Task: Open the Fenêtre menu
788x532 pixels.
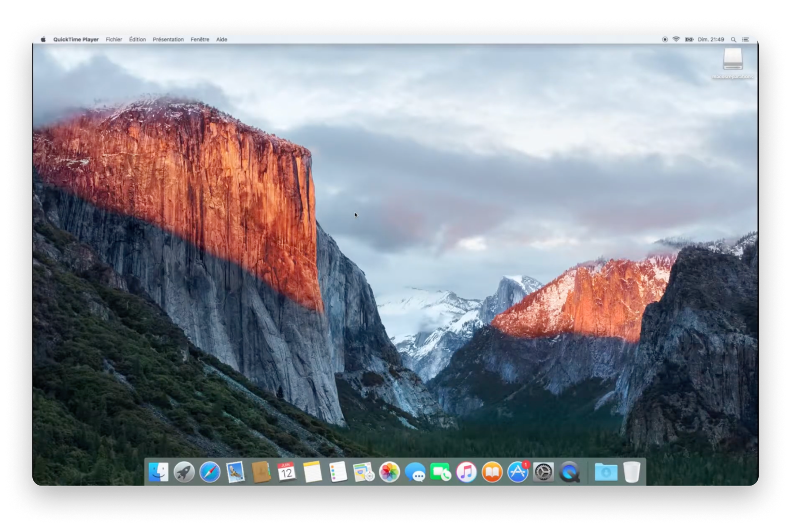Action: pos(200,39)
